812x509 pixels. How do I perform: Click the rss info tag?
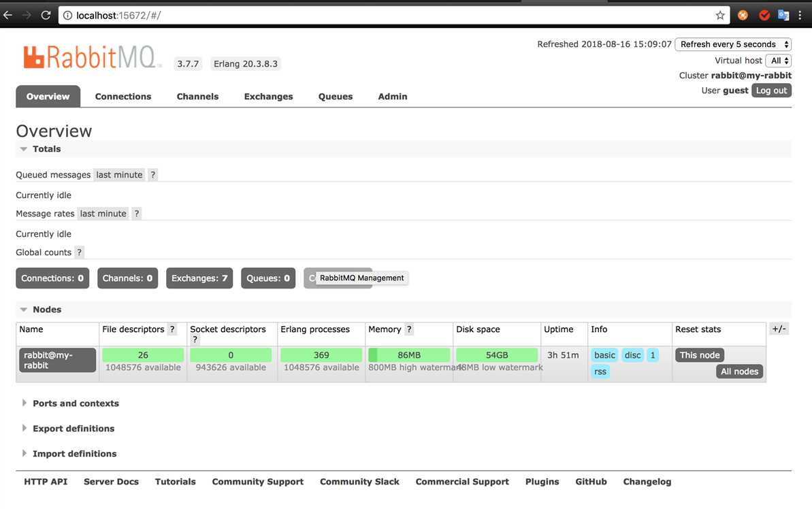pos(600,372)
